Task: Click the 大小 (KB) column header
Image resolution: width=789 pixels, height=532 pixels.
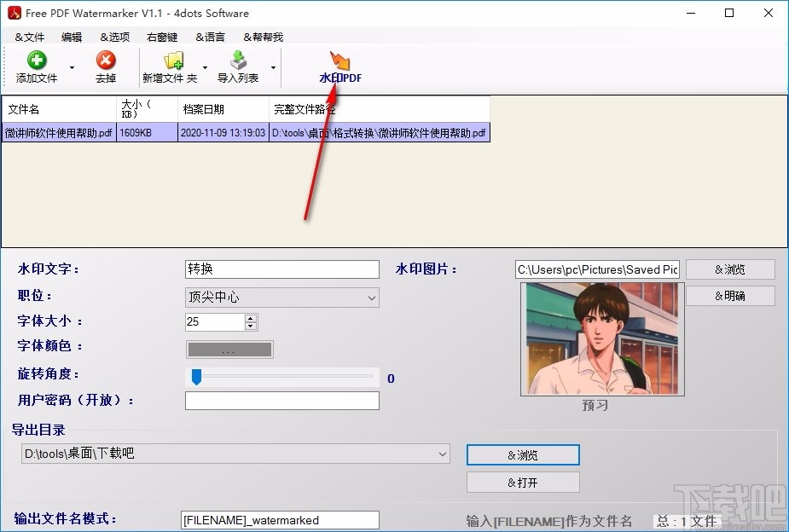Action: pos(147,109)
